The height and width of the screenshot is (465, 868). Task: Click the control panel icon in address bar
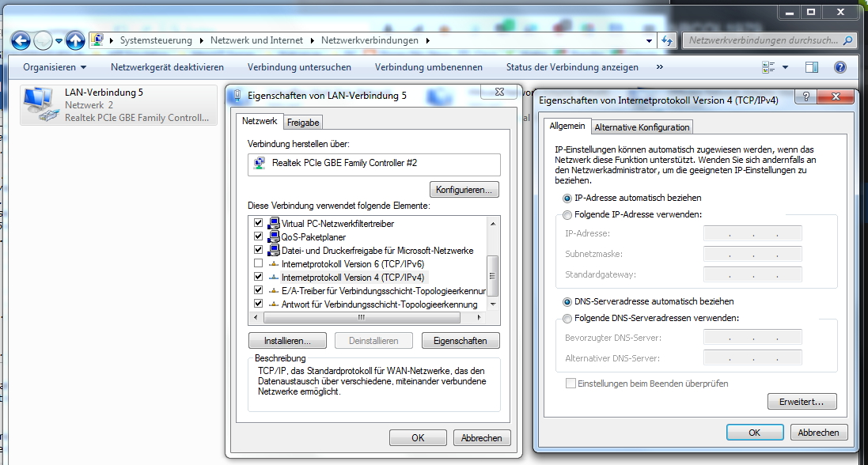[x=97, y=40]
